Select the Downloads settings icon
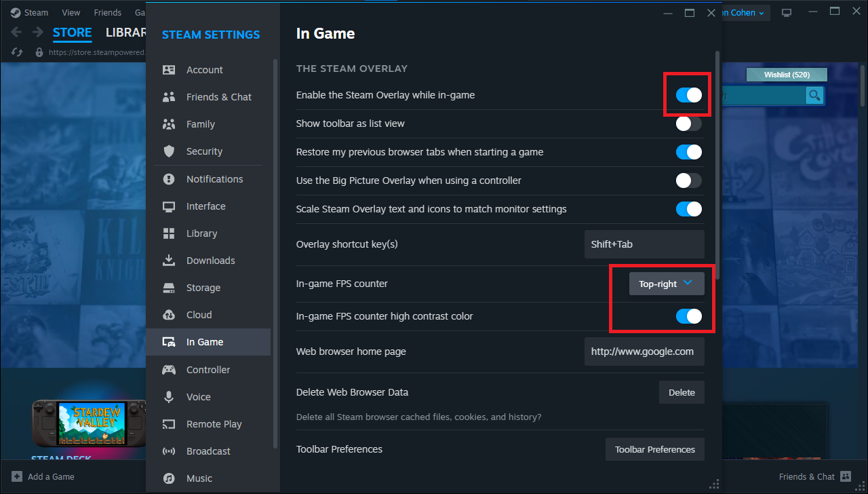Screen dimensions: 868x494 tap(168, 260)
